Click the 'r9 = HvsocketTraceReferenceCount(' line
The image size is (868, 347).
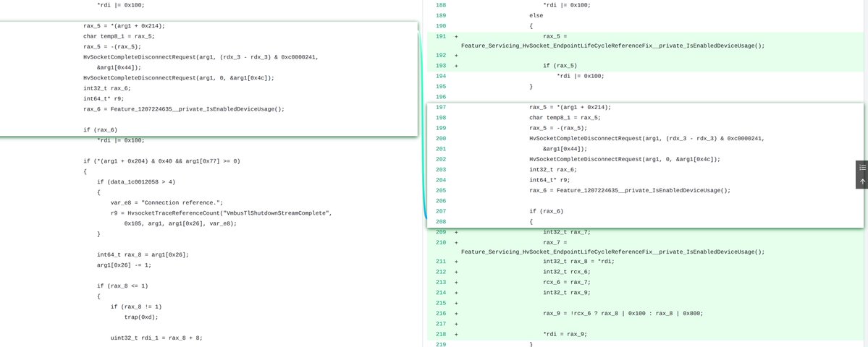pos(166,213)
